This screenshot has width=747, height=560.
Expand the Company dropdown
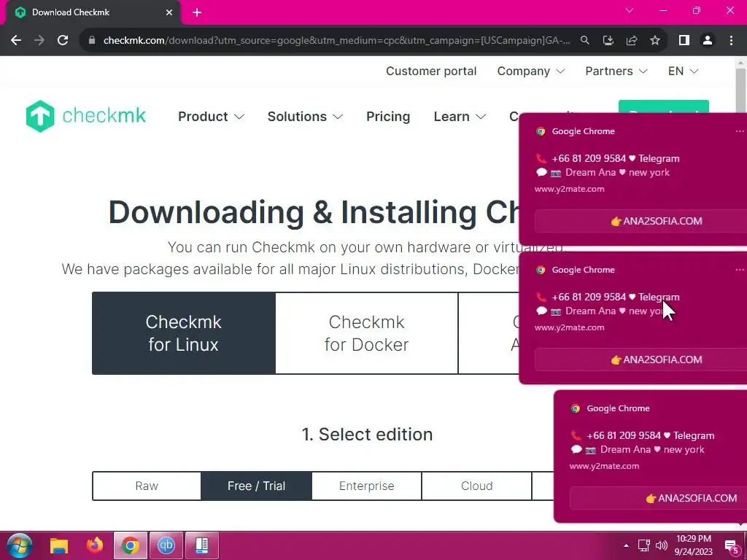pyautogui.click(x=531, y=71)
